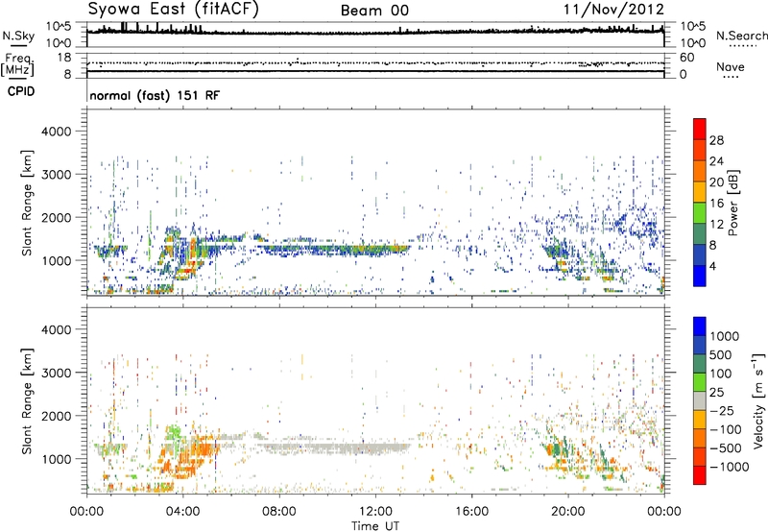Click the '20:00' time axis label
Image resolution: width=768 pixels, height=532 pixels.
pyautogui.click(x=568, y=512)
